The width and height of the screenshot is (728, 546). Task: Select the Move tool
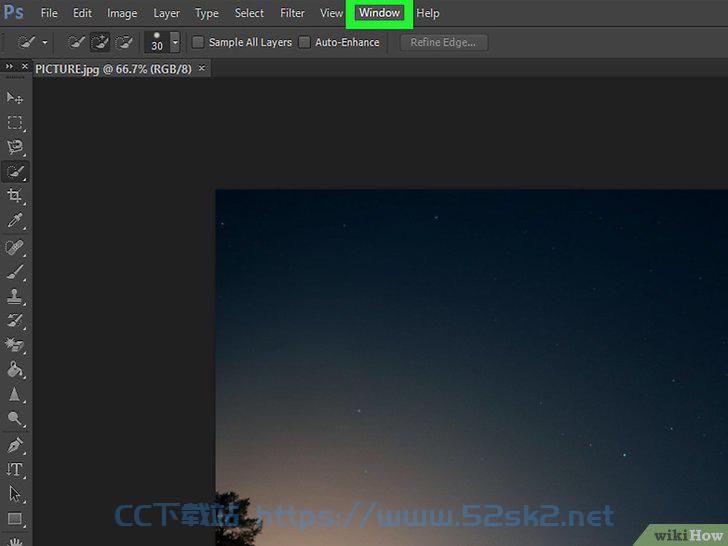(14, 98)
